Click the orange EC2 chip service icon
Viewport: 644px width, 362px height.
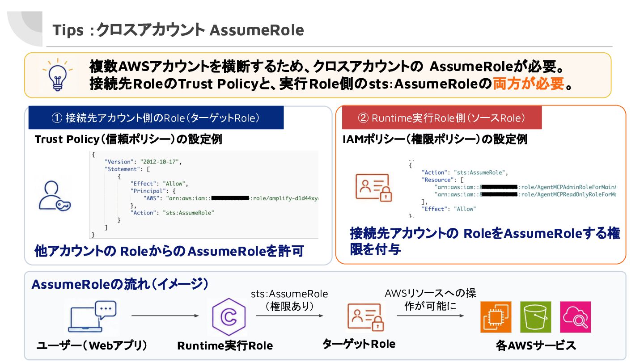point(496,317)
